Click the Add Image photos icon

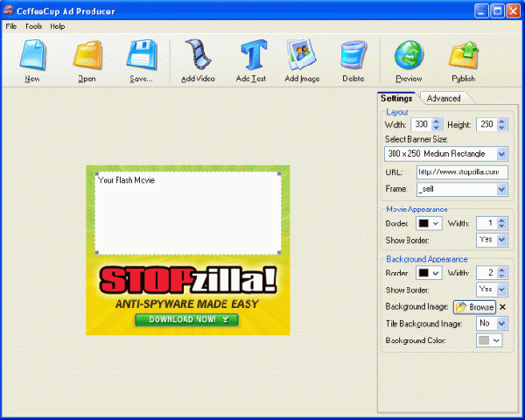[301, 54]
